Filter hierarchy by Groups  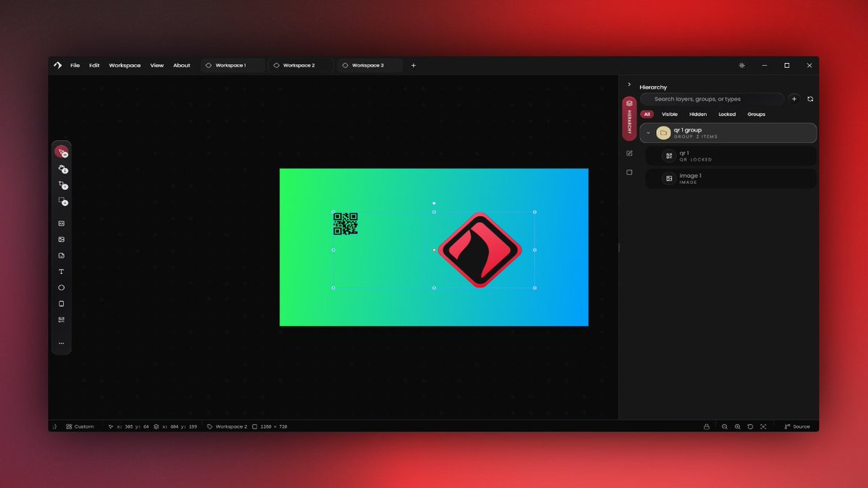pyautogui.click(x=757, y=114)
